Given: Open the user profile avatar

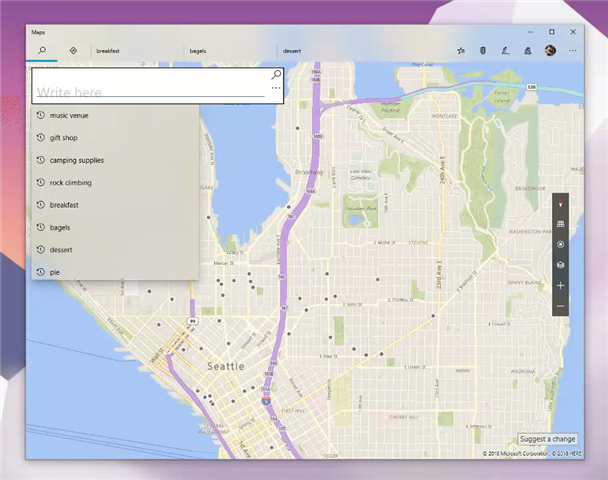Looking at the screenshot, I should (550, 50).
